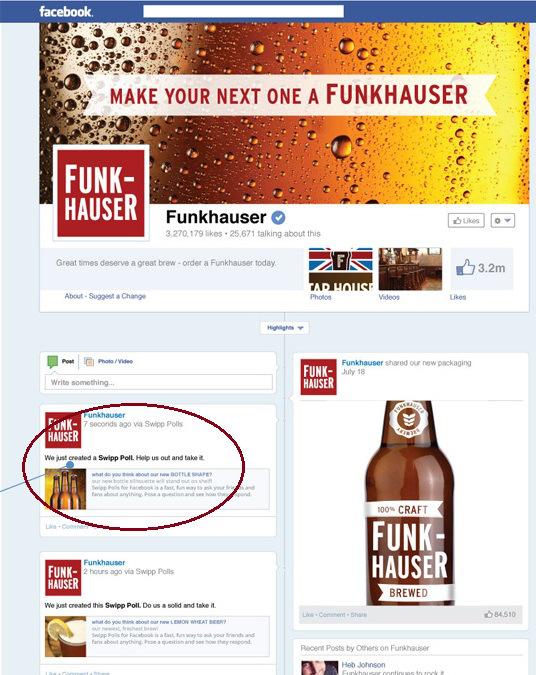This screenshot has width=536, height=675.
Task: Click the Funkhauser red profile picture
Action: (x=101, y=193)
